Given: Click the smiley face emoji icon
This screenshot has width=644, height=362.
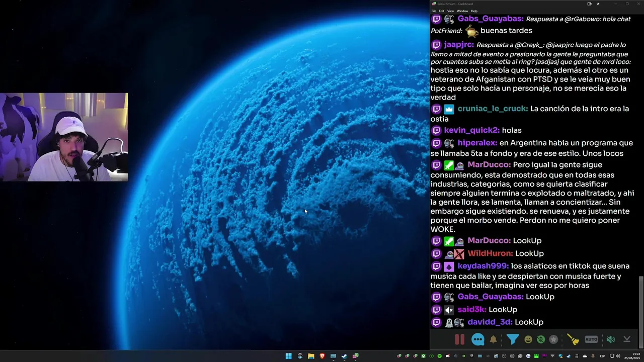Looking at the screenshot, I should [528, 339].
